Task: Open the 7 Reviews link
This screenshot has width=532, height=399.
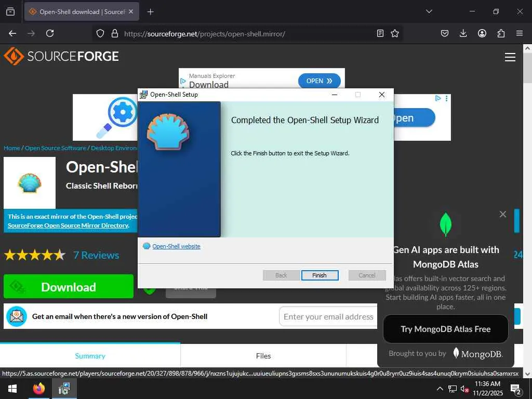Action: [96, 255]
